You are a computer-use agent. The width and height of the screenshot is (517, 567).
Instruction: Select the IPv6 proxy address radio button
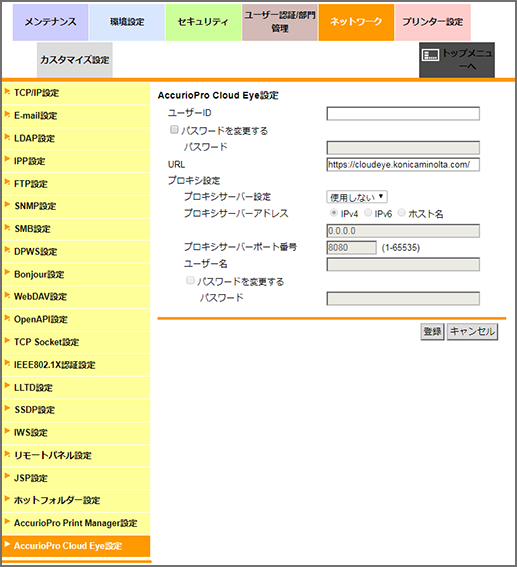[x=368, y=213]
